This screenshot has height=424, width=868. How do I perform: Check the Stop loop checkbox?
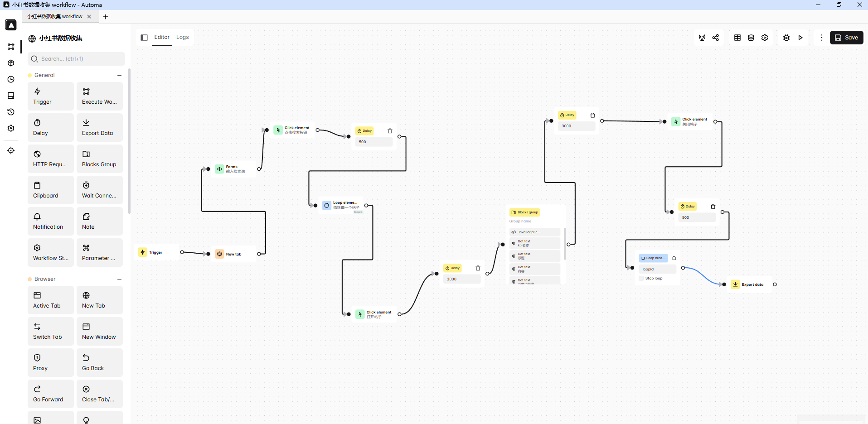pyautogui.click(x=641, y=278)
